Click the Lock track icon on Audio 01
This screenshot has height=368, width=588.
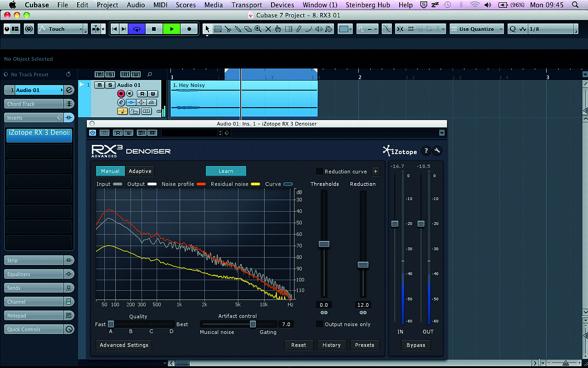tap(134, 111)
